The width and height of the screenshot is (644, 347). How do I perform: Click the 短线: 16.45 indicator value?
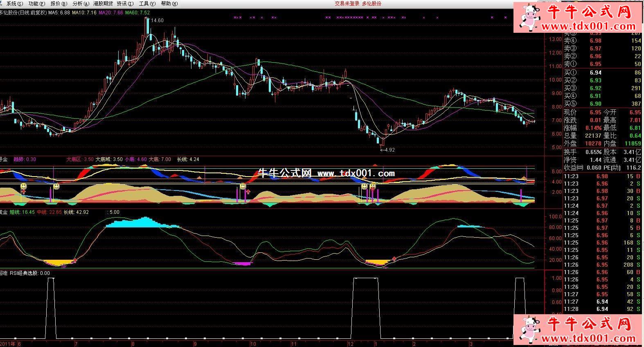[22, 212]
